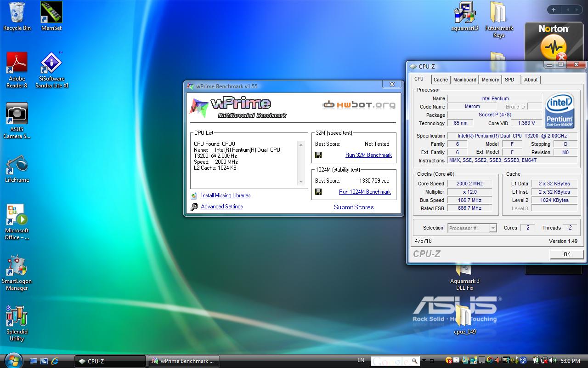Click Switch Between Windows quick launch icon
This screenshot has width=588, height=368.
pyautogui.click(x=44, y=361)
